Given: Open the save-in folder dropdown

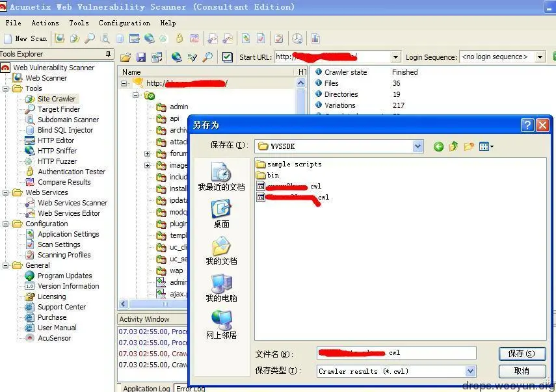Looking at the screenshot, I should click(418, 146).
